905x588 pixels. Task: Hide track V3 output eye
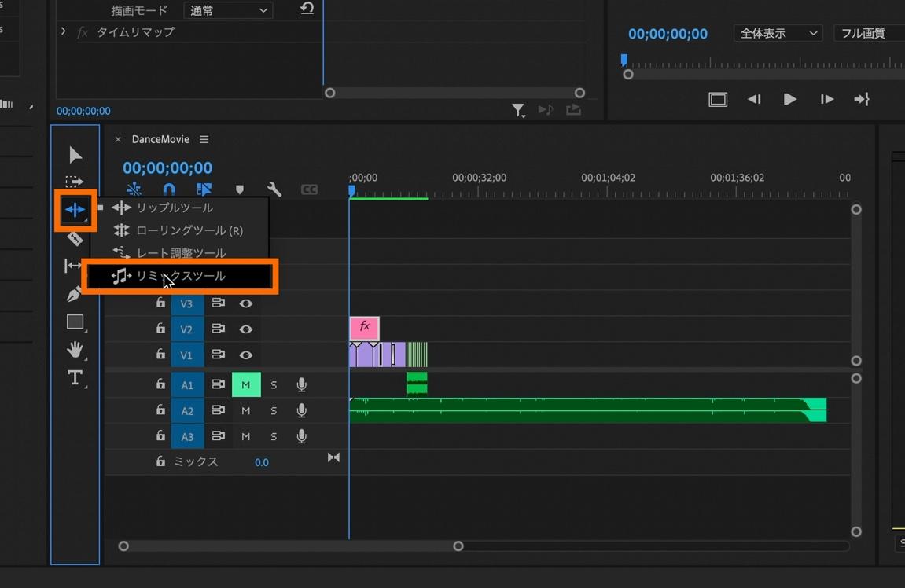coord(246,303)
